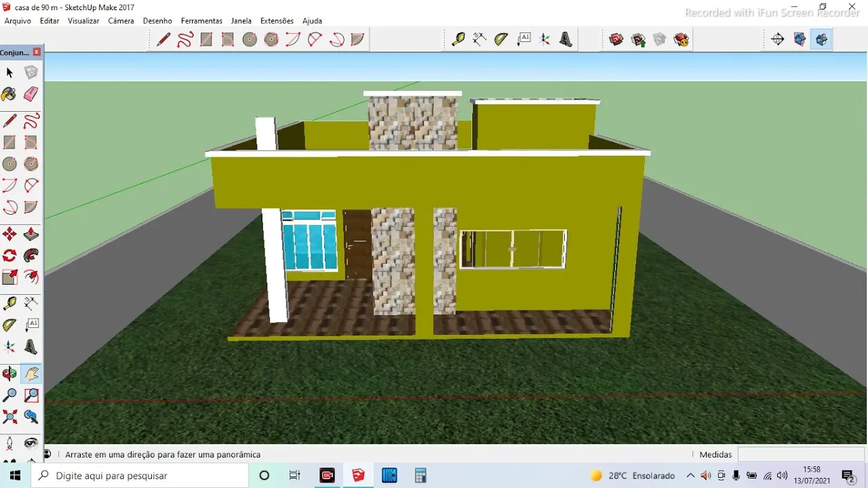Open the Windows Start menu

tap(15, 476)
